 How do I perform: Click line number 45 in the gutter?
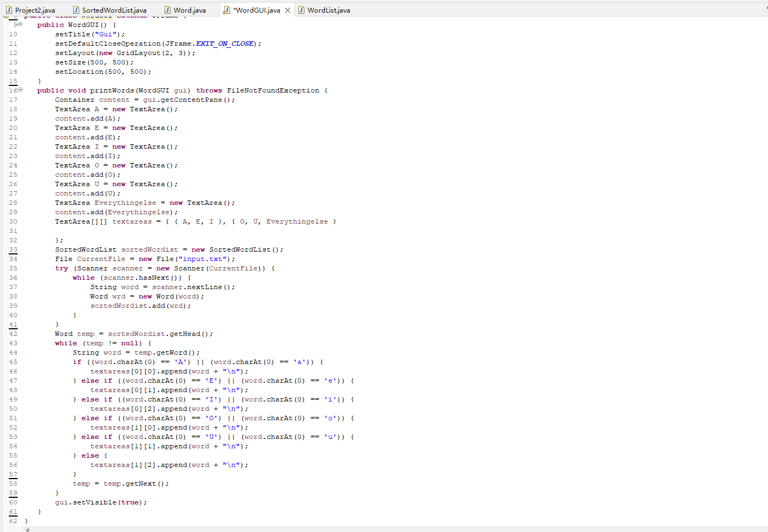tap(13, 362)
